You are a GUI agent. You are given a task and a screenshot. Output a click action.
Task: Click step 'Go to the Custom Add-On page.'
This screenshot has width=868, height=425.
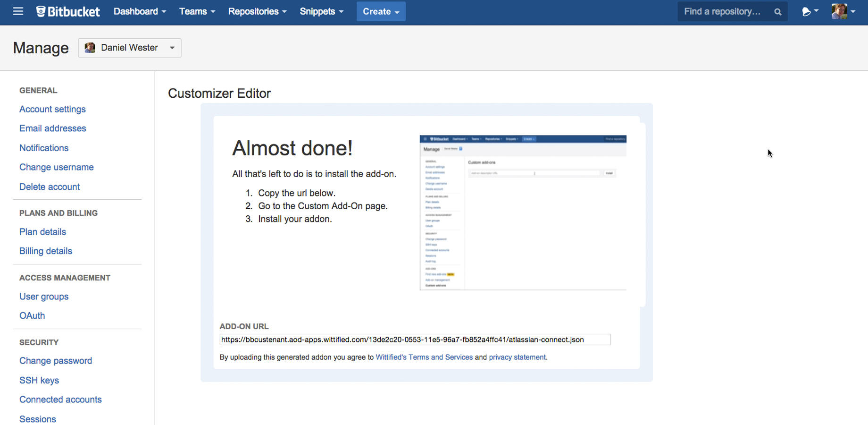pyautogui.click(x=323, y=206)
